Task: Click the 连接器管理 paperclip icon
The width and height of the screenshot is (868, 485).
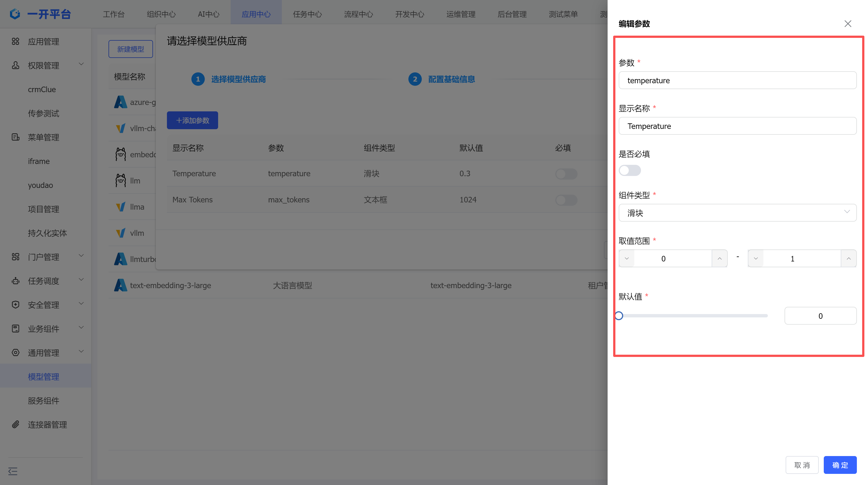Action: click(x=16, y=424)
